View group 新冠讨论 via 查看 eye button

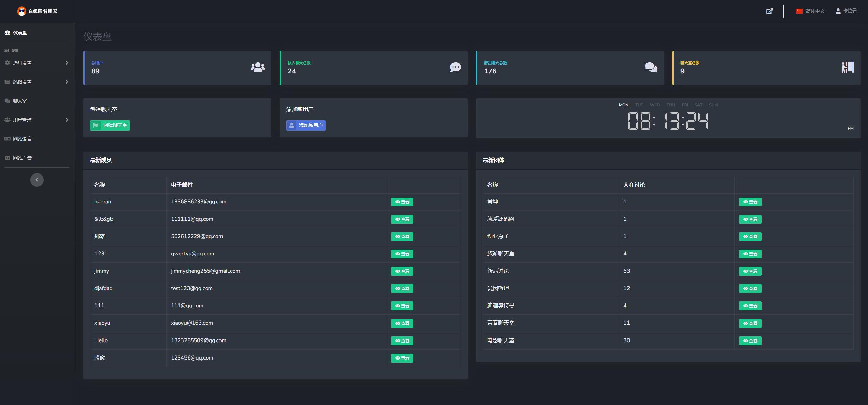(750, 271)
